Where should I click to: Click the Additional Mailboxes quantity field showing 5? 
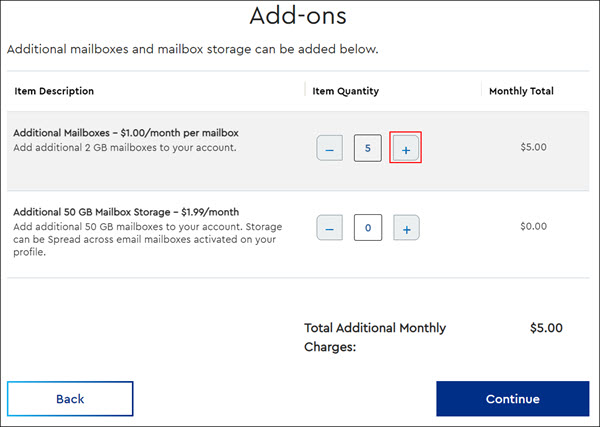pyautogui.click(x=368, y=148)
